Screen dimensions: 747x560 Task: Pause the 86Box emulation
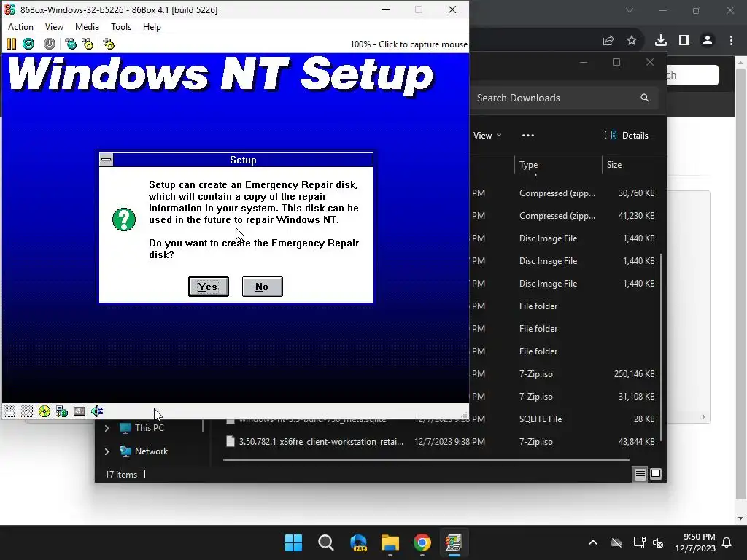[12, 44]
